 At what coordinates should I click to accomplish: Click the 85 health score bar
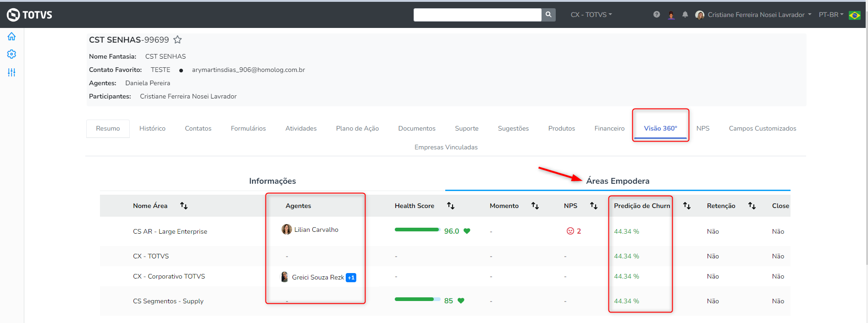tap(417, 299)
